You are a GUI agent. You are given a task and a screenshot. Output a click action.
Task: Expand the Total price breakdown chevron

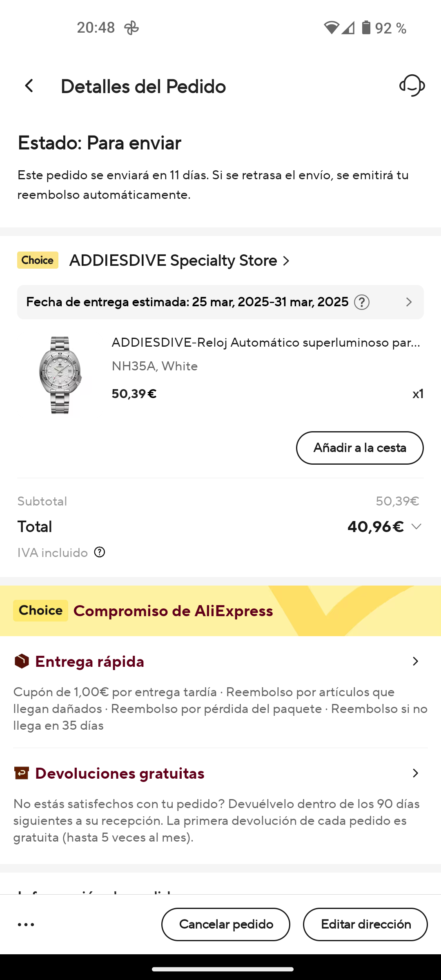pyautogui.click(x=416, y=526)
